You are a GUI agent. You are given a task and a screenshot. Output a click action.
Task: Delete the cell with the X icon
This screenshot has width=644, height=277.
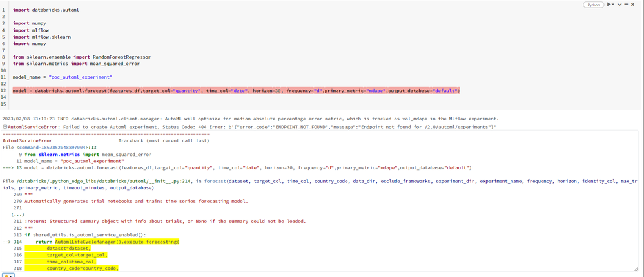point(633,5)
